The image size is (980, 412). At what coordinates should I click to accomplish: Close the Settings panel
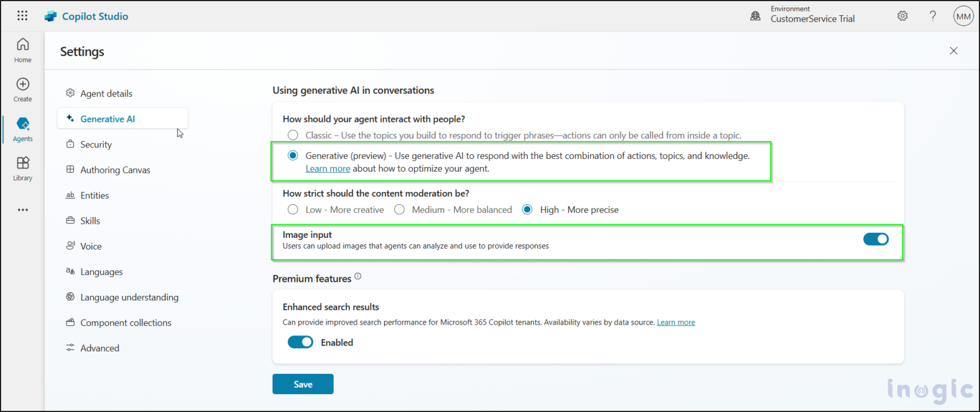point(953,50)
